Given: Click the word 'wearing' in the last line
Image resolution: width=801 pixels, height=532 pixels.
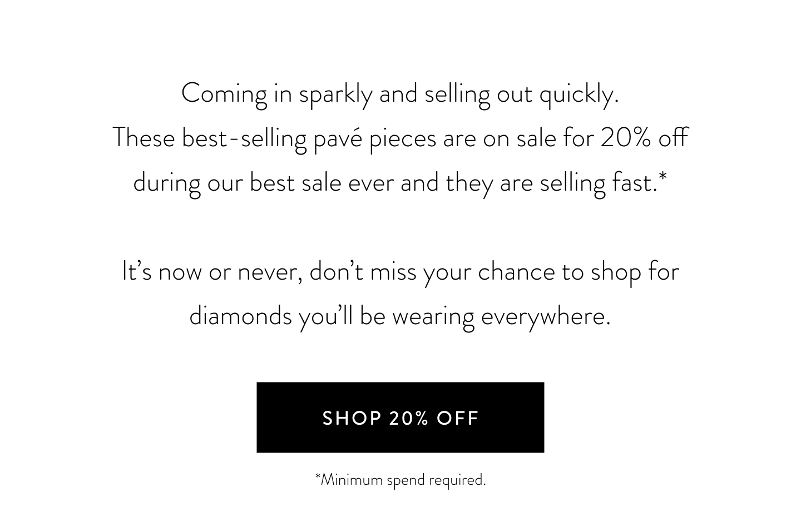Looking at the screenshot, I should pos(433,317).
